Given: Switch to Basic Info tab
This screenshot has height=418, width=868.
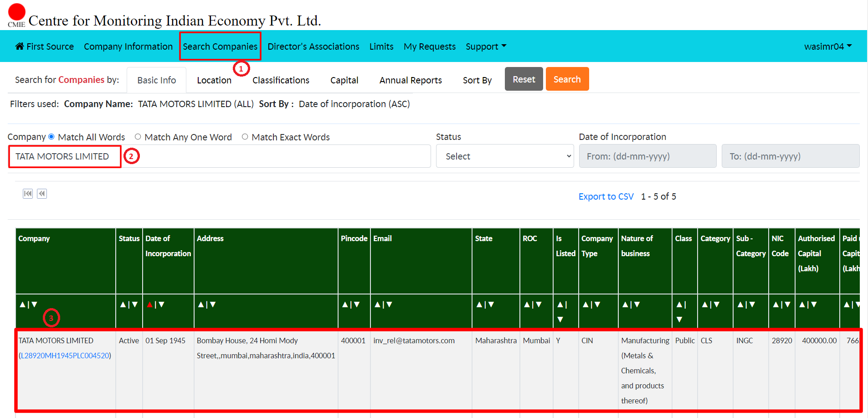Looking at the screenshot, I should tap(157, 80).
